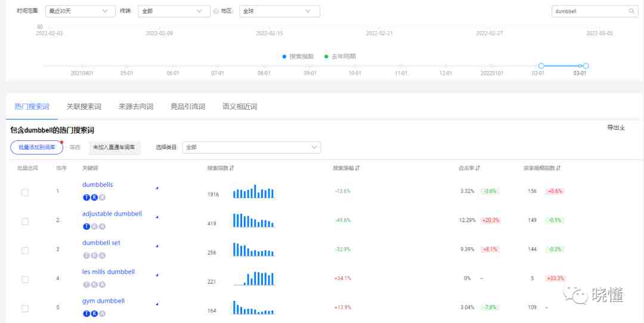Click the K badge under dumbbells
Image resolution: width=644 pixels, height=323 pixels.
94,198
